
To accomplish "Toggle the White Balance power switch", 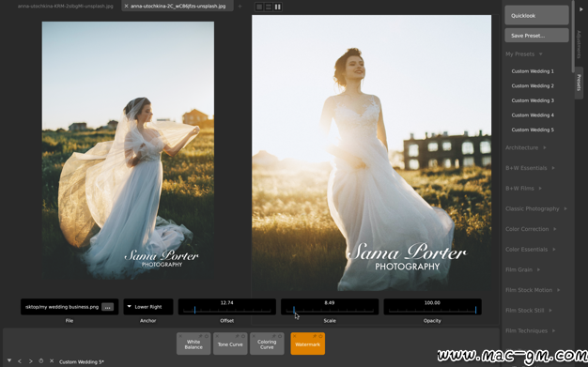I will (207, 336).
